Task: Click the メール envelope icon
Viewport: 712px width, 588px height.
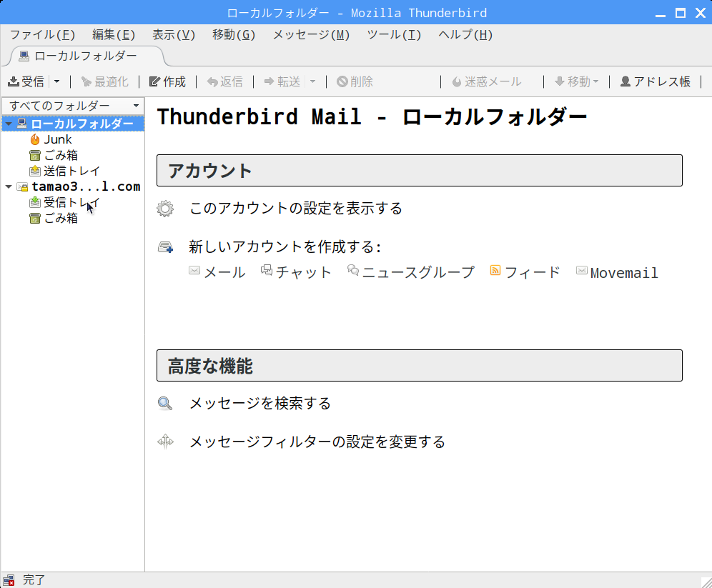Action: tap(194, 271)
